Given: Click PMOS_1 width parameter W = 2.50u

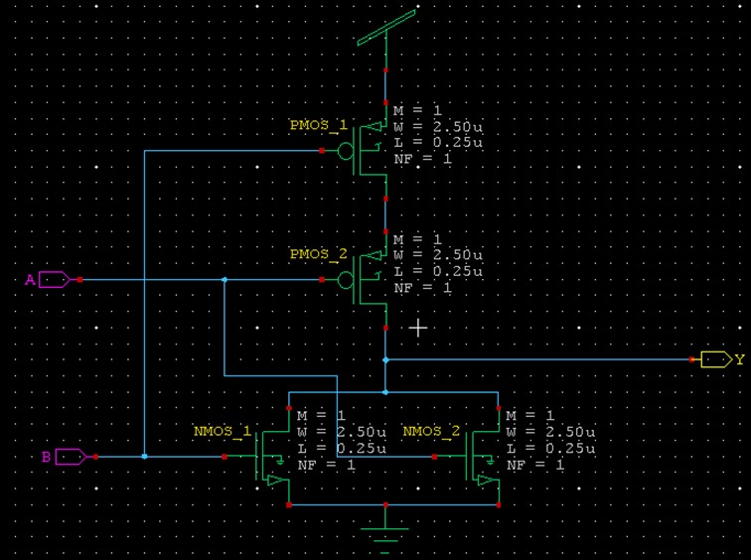Looking at the screenshot, I should 438,127.
